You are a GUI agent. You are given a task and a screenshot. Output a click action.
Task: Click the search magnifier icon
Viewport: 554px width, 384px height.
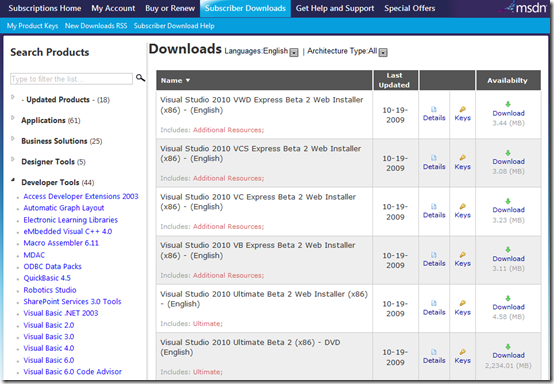pos(140,78)
